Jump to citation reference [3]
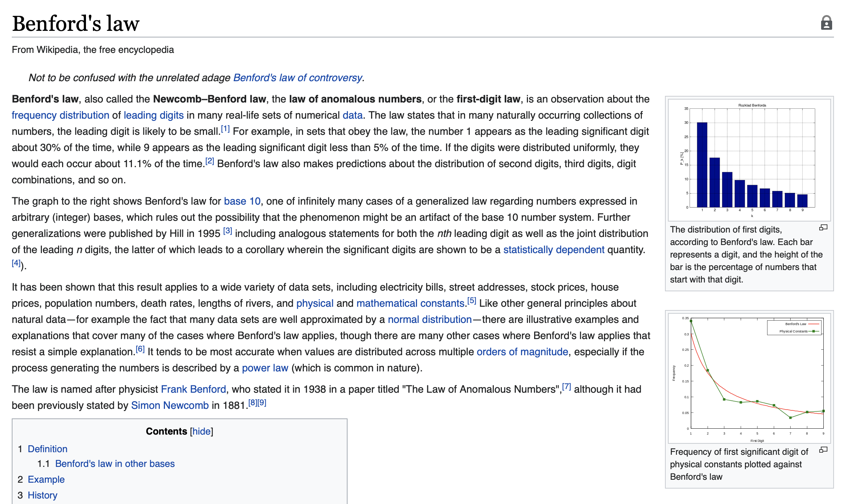Image resolution: width=845 pixels, height=504 pixels. pos(228,231)
